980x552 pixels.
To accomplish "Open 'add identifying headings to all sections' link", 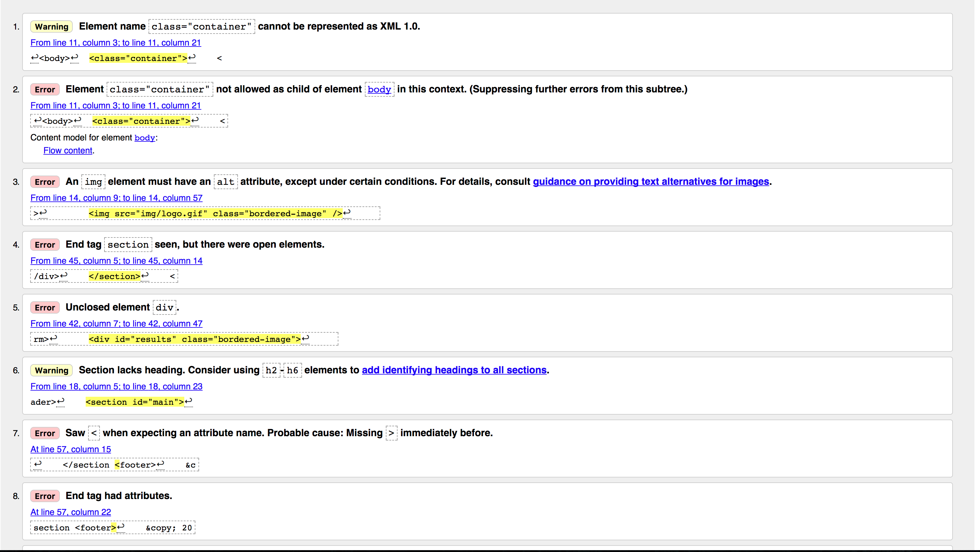I will pyautogui.click(x=454, y=370).
